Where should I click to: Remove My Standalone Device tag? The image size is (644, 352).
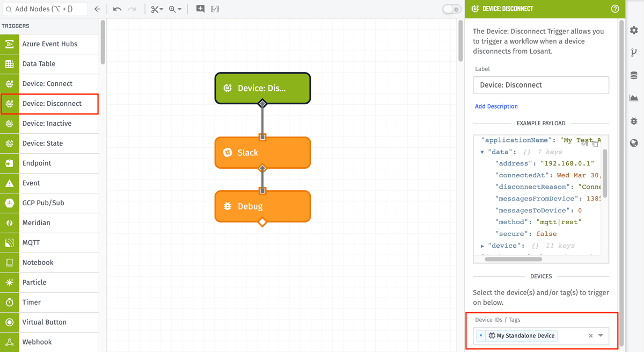point(481,336)
